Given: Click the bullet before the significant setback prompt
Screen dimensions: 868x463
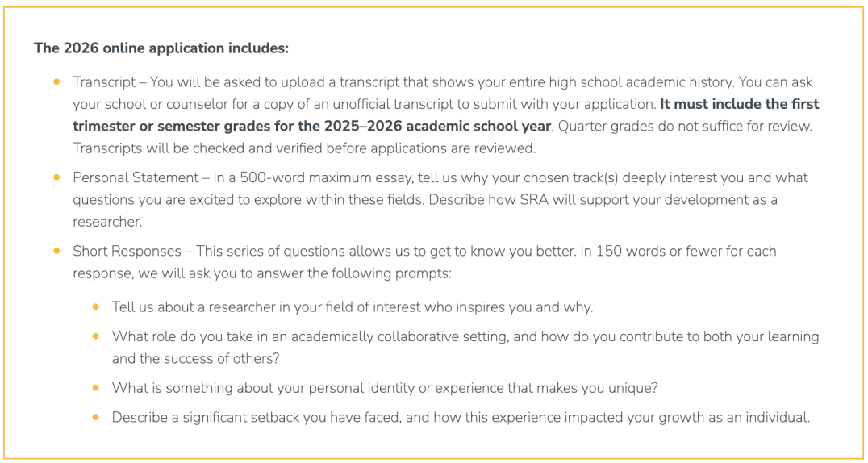Looking at the screenshot, I should [x=96, y=418].
